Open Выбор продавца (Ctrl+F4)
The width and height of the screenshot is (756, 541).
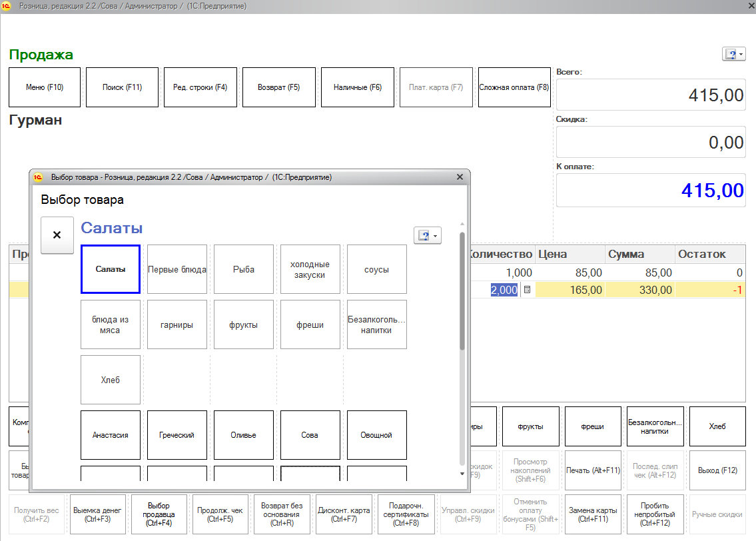[159, 514]
